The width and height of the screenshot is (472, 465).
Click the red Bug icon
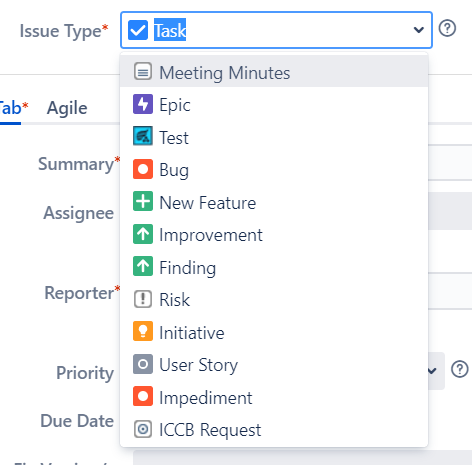point(143,169)
